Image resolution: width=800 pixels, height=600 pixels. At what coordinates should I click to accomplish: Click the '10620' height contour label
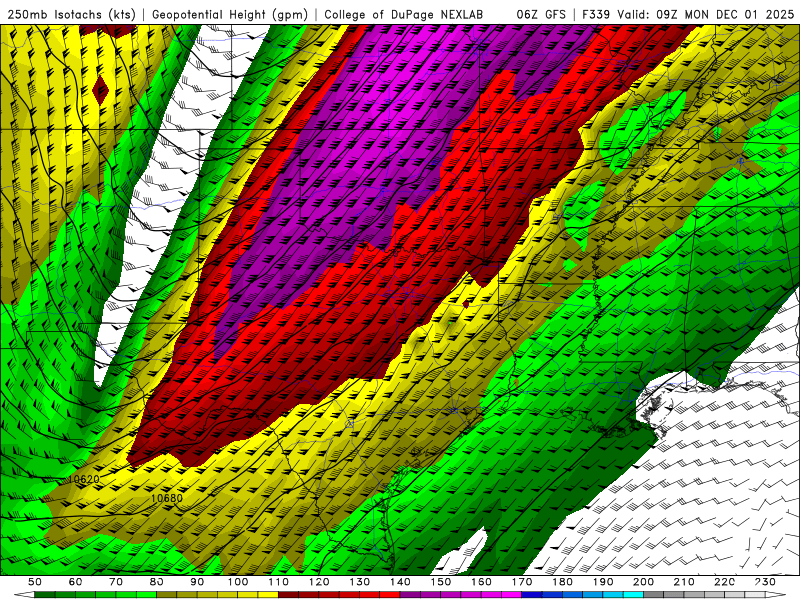click(x=84, y=479)
